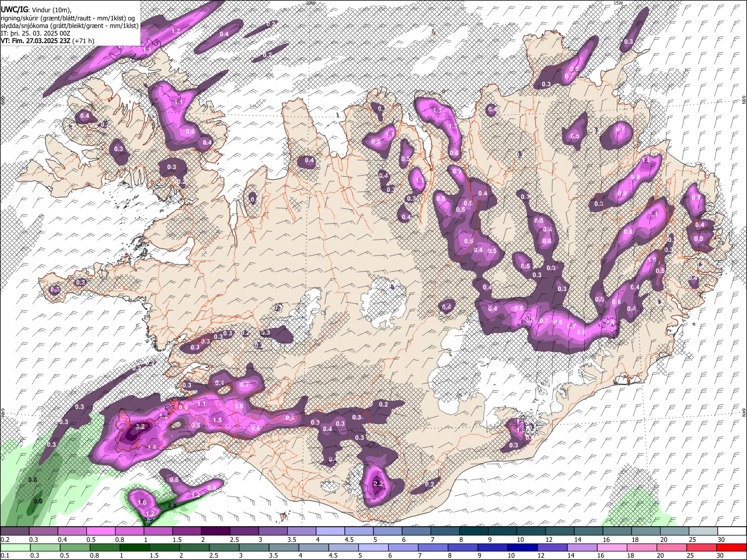Pick the white 30 swatch, upper legend row

(732, 531)
